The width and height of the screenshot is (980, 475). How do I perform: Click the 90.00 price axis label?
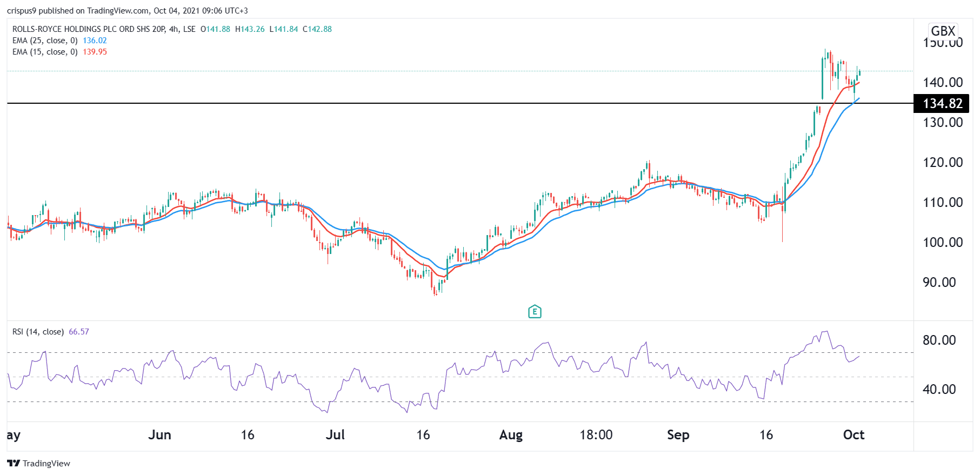tap(939, 283)
